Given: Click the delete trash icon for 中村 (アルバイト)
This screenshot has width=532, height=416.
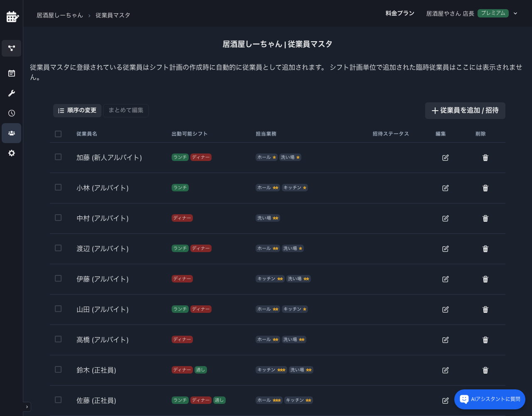Looking at the screenshot, I should [485, 218].
